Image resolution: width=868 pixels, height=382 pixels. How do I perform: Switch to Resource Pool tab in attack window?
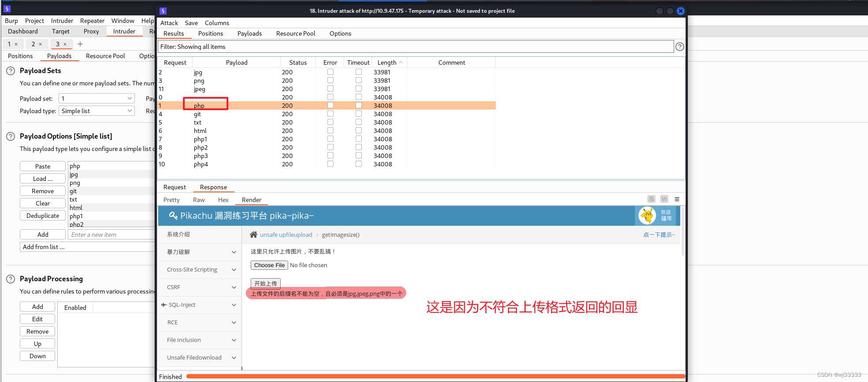point(296,33)
